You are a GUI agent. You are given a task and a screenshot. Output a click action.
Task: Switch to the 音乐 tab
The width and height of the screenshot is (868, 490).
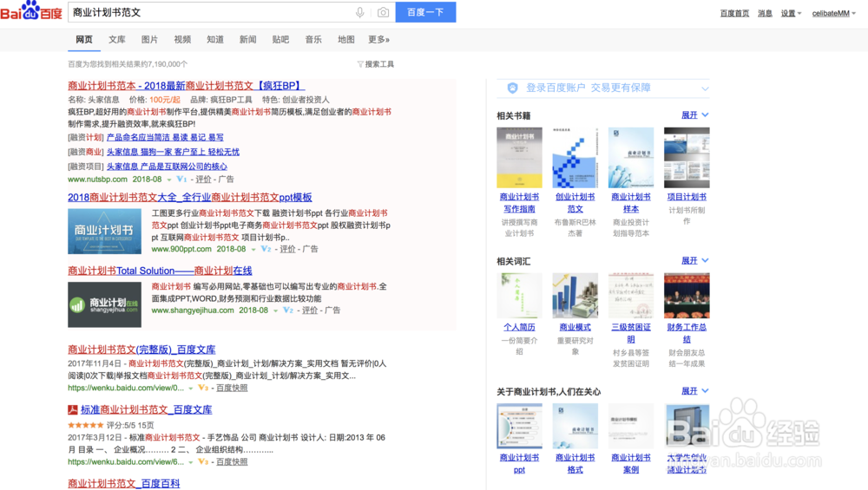(x=313, y=40)
